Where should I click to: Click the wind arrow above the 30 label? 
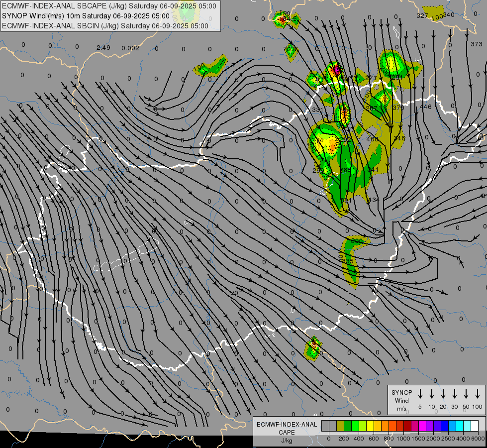click(454, 394)
